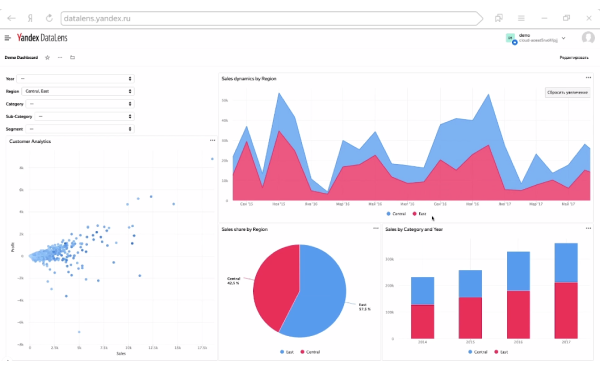600x370 pixels.
Task: Click the demo cloud account icon
Action: [x=511, y=38]
